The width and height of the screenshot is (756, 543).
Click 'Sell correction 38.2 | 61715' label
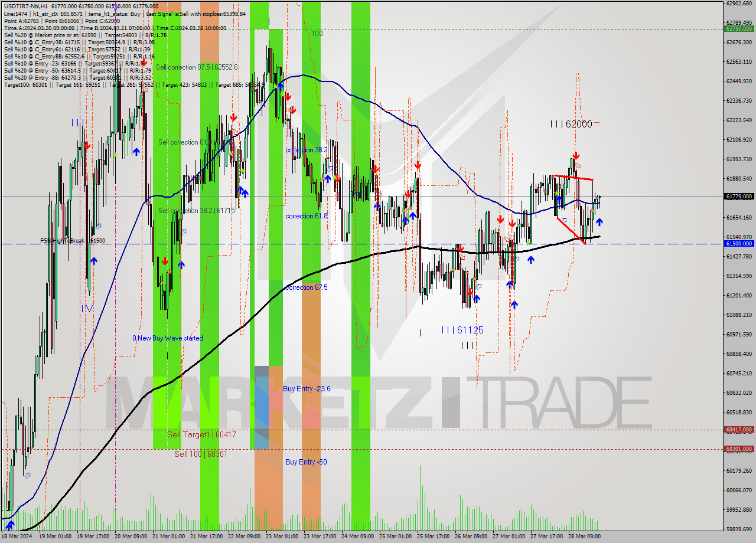point(196,211)
